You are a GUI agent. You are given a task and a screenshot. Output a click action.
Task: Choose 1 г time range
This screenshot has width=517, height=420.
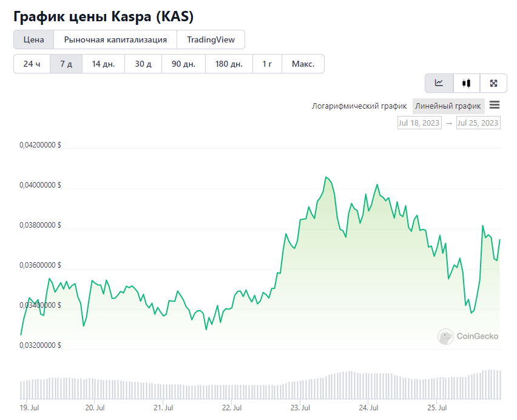click(x=267, y=64)
